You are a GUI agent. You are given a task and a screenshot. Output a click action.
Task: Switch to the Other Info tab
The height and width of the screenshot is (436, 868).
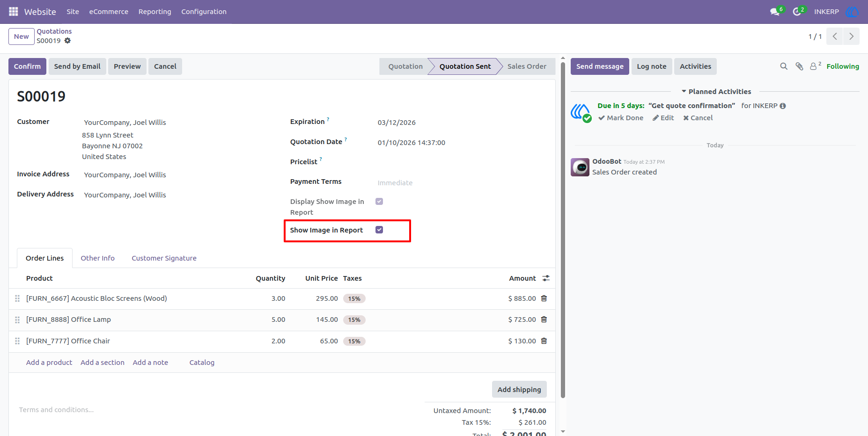[97, 258]
